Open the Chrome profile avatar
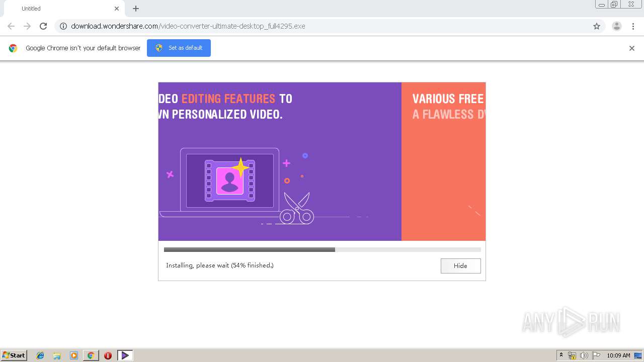Image resolution: width=644 pixels, height=362 pixels. 617,26
